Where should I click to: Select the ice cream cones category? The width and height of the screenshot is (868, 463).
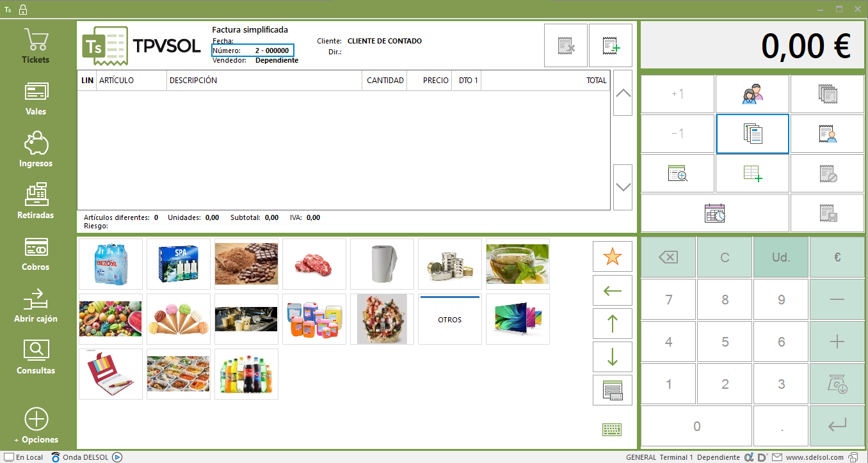pyautogui.click(x=179, y=319)
